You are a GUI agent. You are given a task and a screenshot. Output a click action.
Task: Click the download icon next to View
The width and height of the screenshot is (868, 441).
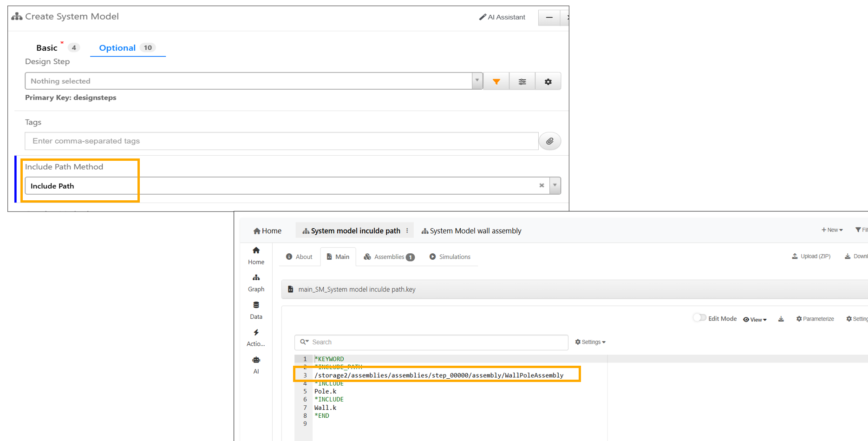781,319
